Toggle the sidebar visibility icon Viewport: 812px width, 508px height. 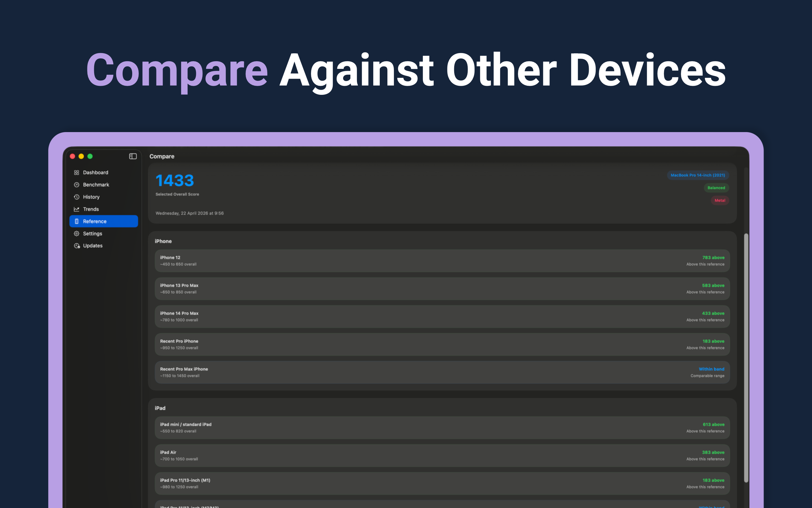tap(133, 156)
